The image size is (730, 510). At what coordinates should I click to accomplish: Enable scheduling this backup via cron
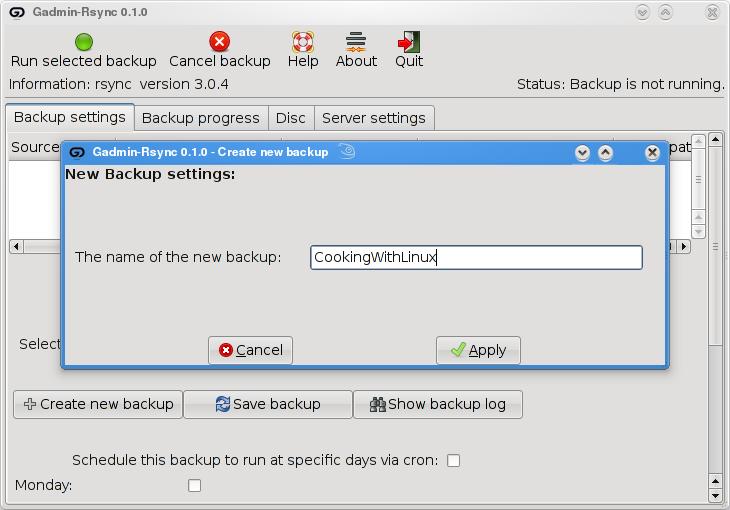point(453,461)
